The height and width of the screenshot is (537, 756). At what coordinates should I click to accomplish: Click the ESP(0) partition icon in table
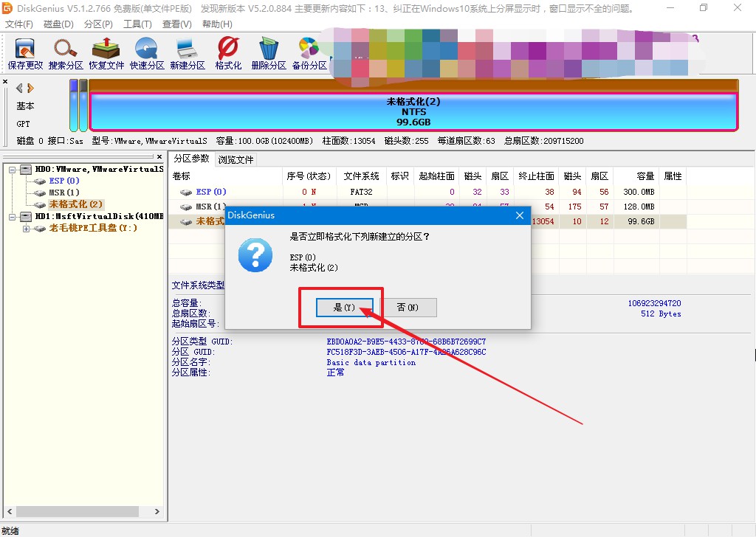click(186, 193)
